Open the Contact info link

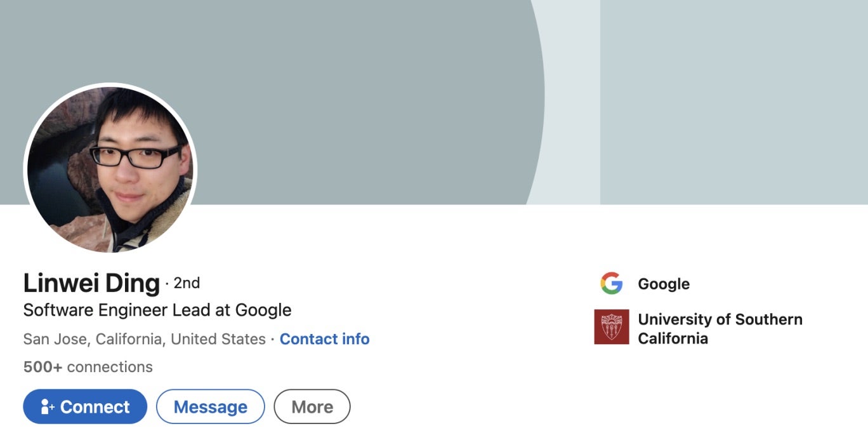pos(324,339)
